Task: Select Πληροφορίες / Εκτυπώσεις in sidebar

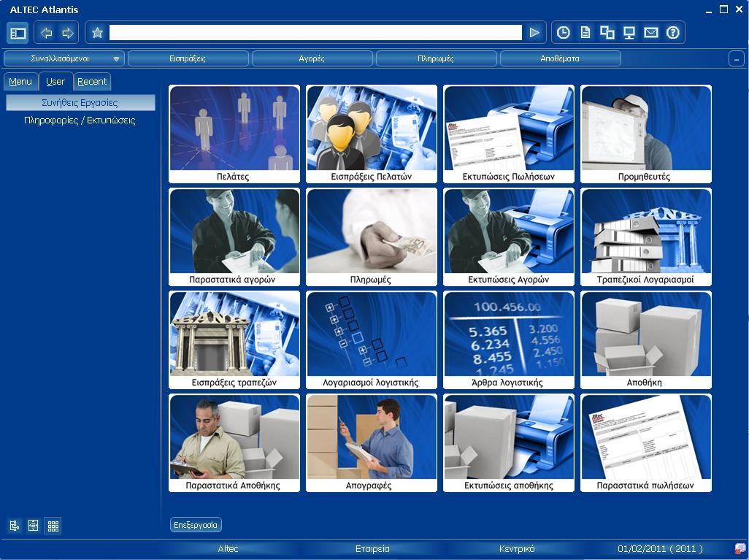Action: [80, 120]
